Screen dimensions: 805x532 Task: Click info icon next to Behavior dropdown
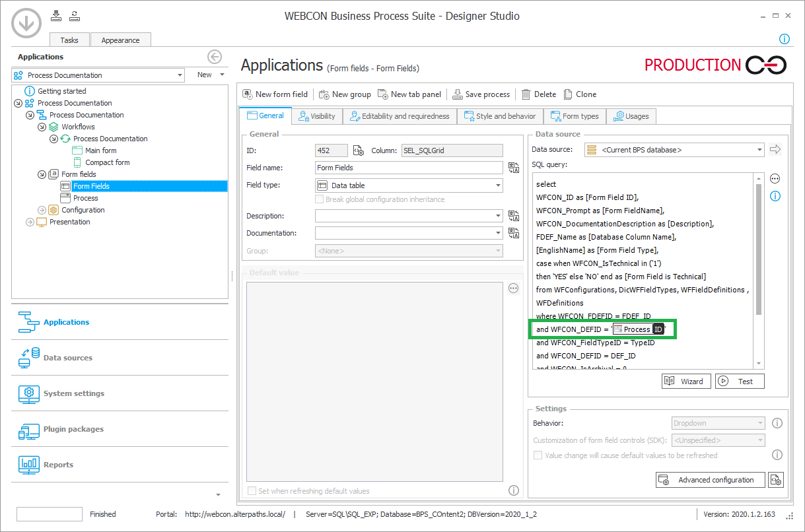pyautogui.click(x=777, y=423)
